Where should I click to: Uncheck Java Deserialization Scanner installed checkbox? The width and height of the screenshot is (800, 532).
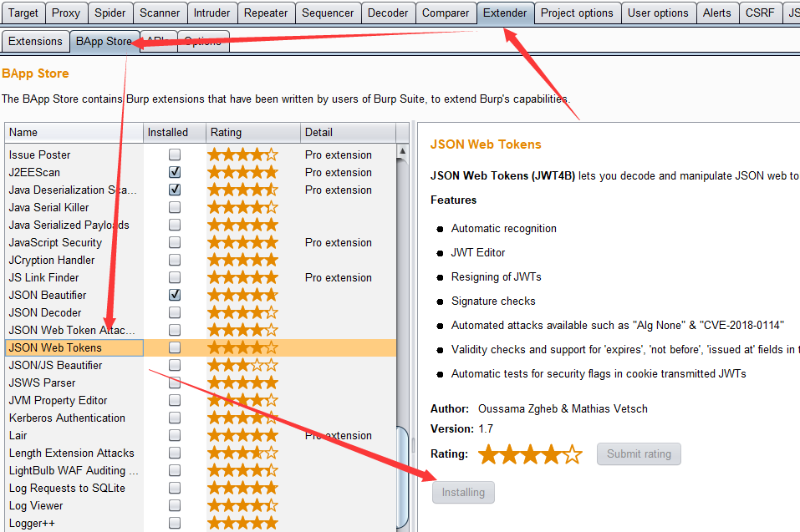(x=175, y=190)
